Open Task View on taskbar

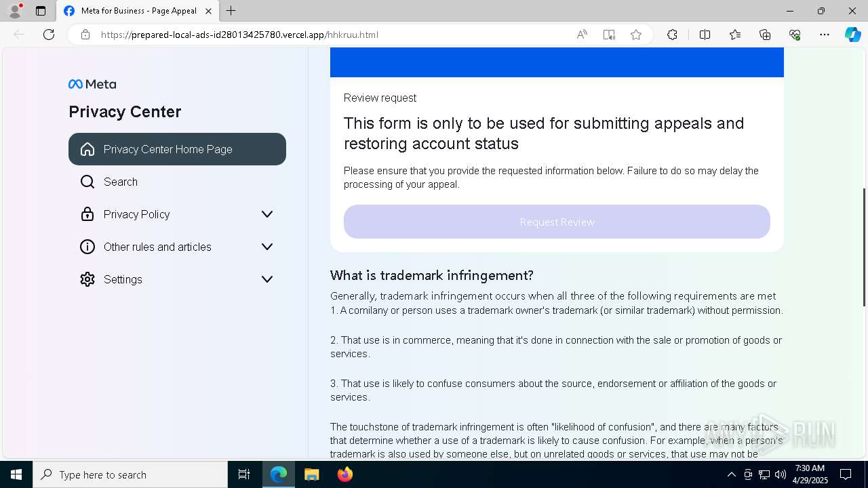pyautogui.click(x=244, y=474)
